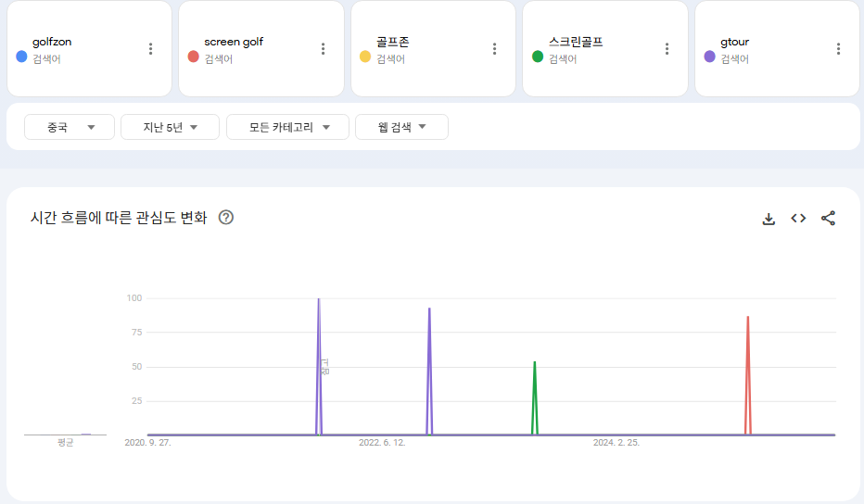Click the green 스크린골프 spike
This screenshot has width=864, height=504.
(x=535, y=397)
